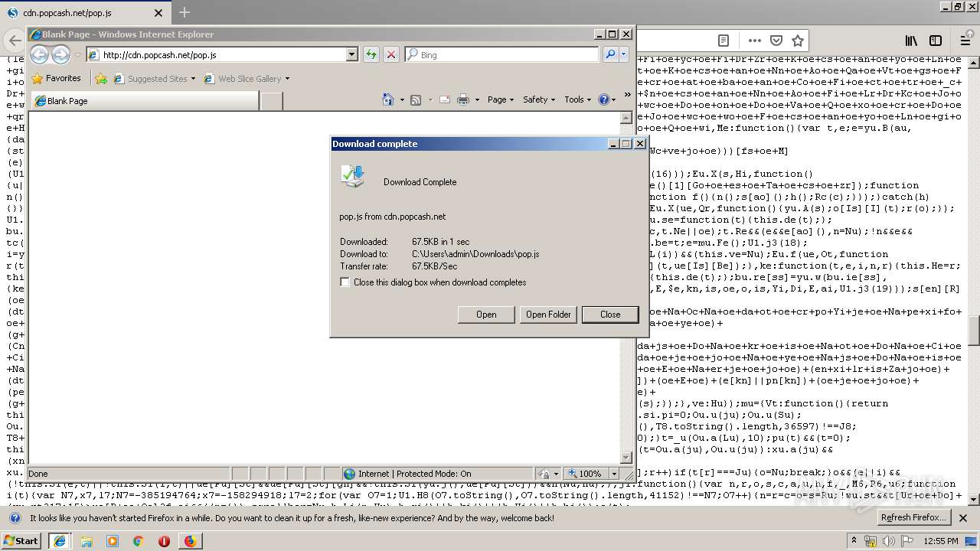Viewport: 980px width, 551px height.
Task: Check Close this dialog box when download completes
Action: pos(345,282)
